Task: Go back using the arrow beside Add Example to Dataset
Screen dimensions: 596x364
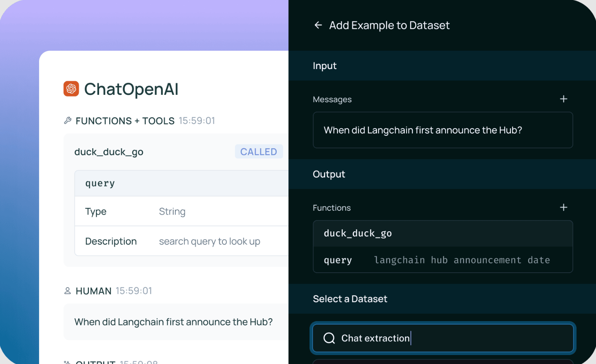Action: coord(318,25)
